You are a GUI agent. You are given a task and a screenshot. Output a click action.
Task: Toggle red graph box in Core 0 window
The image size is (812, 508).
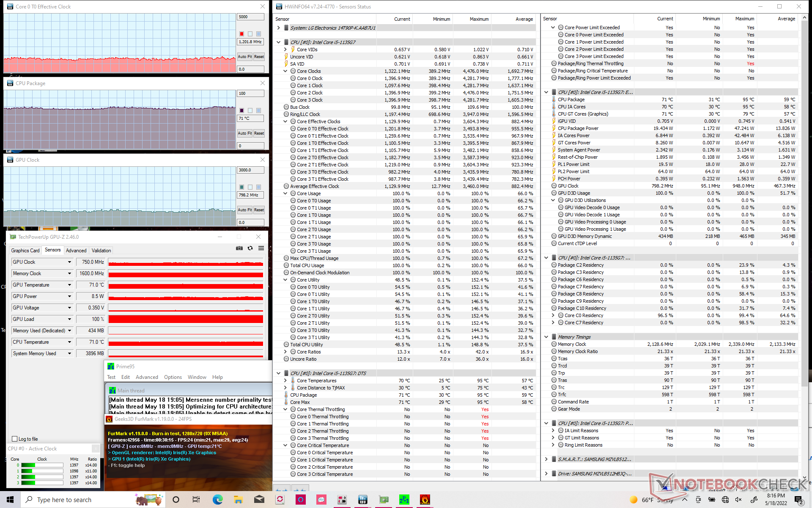(241, 34)
